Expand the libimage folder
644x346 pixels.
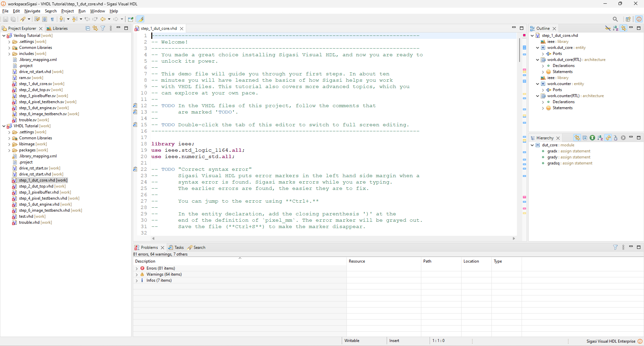click(9, 144)
